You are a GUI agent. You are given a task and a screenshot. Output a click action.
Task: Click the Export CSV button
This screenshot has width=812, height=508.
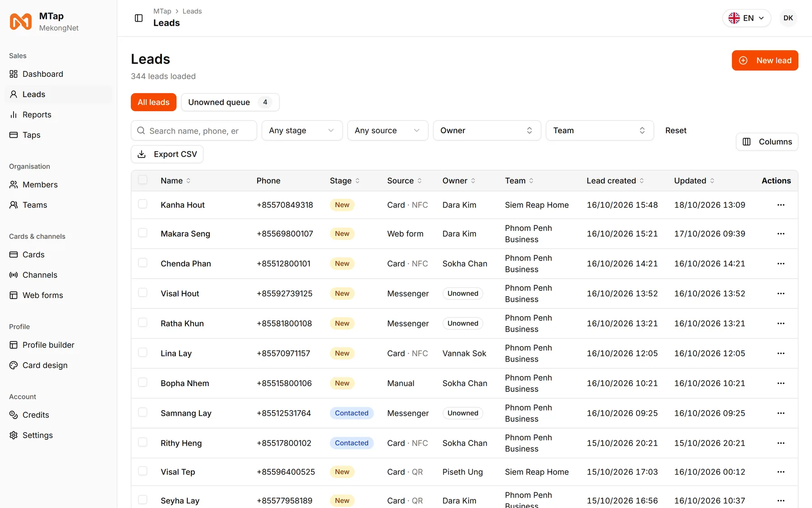click(x=167, y=154)
